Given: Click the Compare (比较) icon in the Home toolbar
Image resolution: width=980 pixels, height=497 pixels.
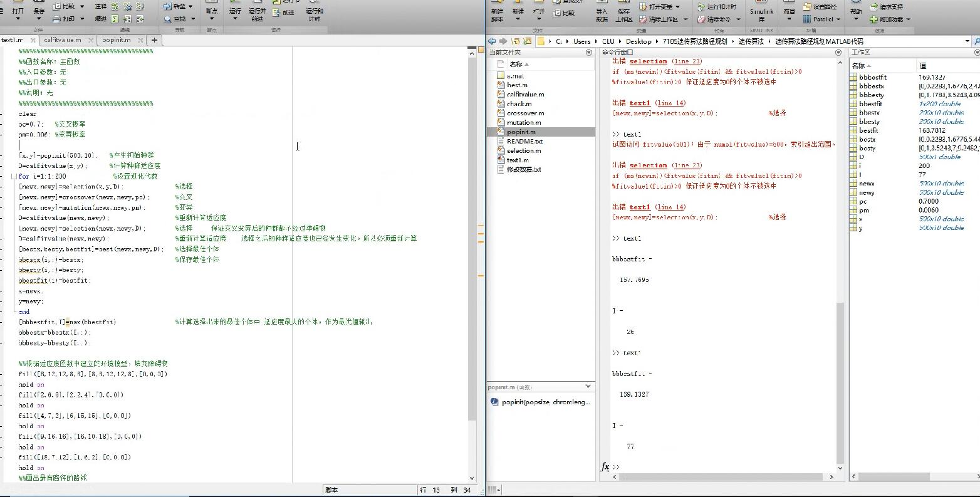Looking at the screenshot, I should (558, 13).
